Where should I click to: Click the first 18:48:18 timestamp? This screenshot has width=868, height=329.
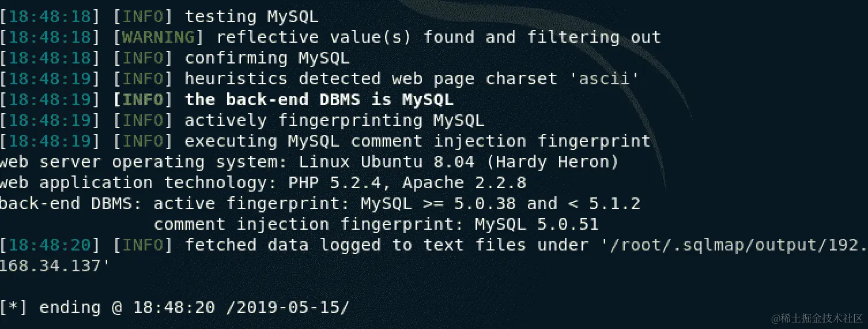(x=51, y=17)
